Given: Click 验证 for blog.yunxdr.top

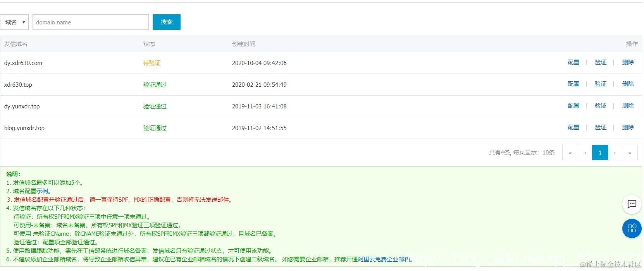Looking at the screenshot, I should click(601, 127).
